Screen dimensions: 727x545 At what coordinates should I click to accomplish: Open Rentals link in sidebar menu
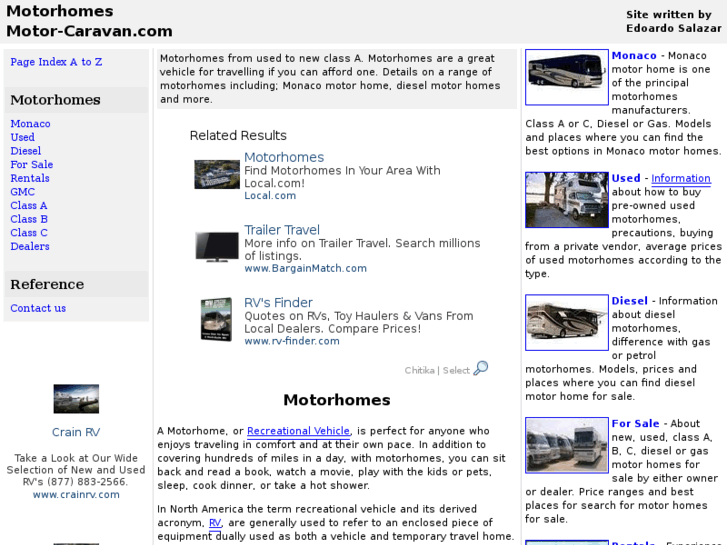coord(30,178)
